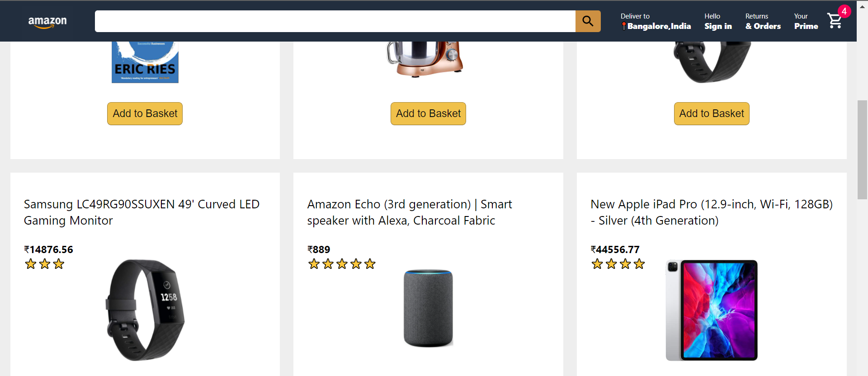Click the cart item count badge
The image size is (868, 376).
[845, 11]
